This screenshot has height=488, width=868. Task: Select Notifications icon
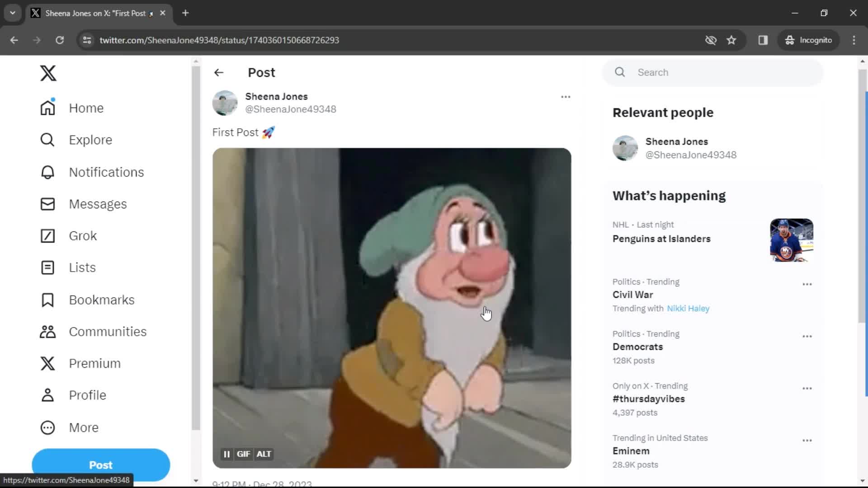tap(47, 172)
